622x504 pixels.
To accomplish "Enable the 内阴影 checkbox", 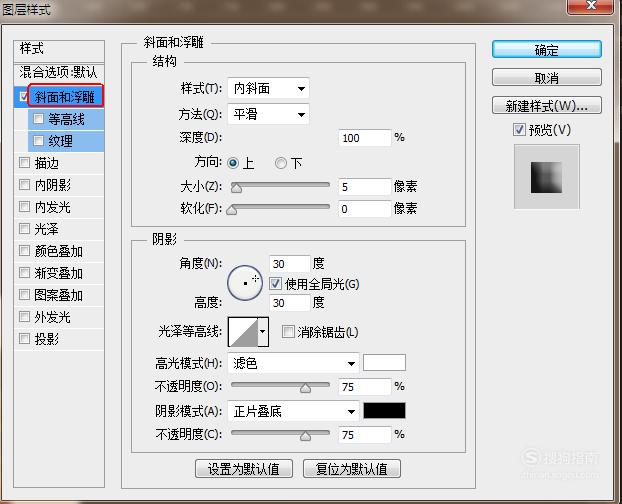I will click(x=24, y=184).
